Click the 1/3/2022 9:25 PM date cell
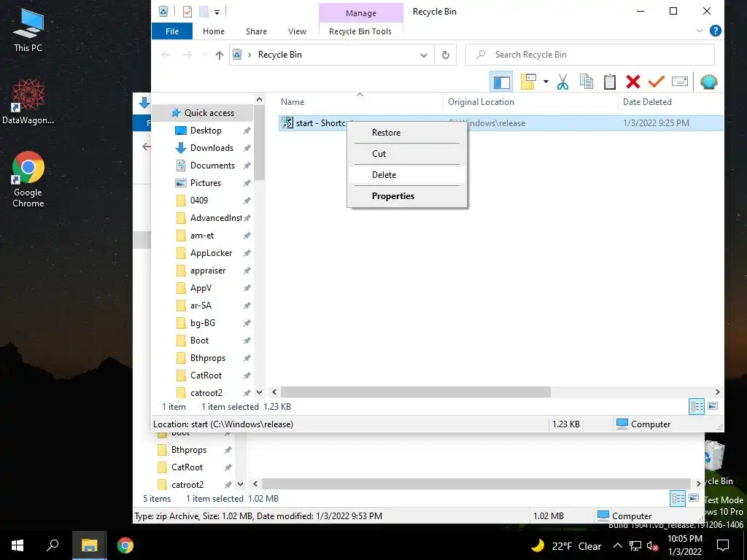This screenshot has width=747, height=560. tap(656, 122)
